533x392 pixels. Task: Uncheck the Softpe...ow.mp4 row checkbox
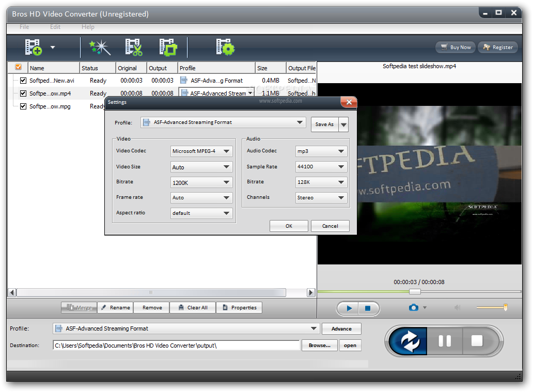[x=23, y=93]
